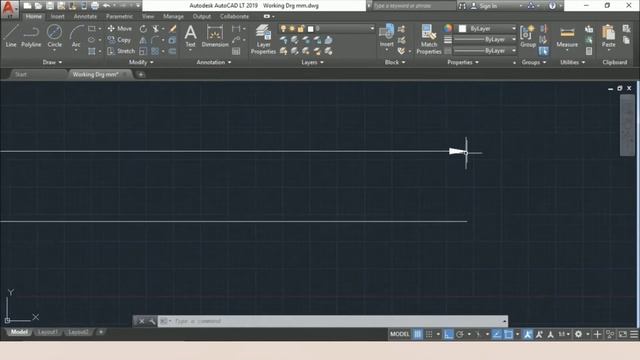Open the ByLayer lineweight dropdown
This screenshot has width=640, height=360.
513,40
